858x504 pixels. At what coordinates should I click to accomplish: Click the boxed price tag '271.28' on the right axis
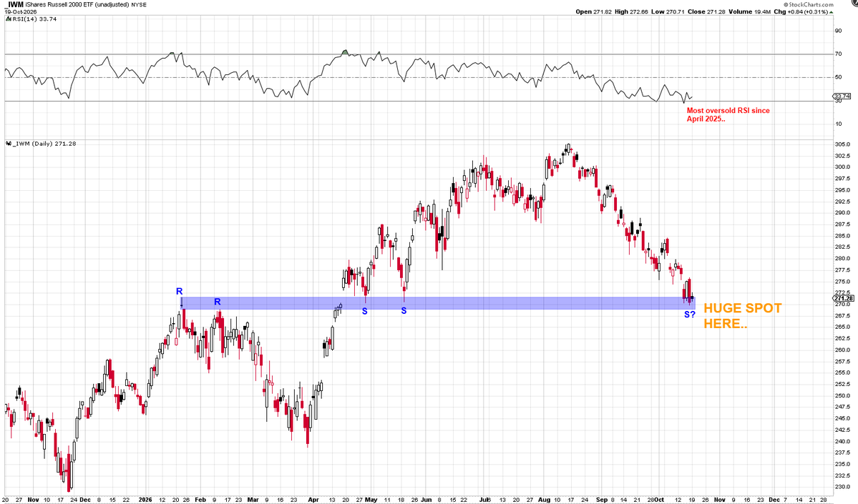click(843, 298)
